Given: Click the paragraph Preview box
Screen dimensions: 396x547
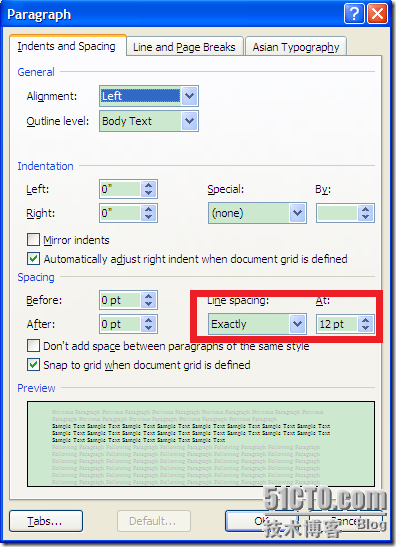Looking at the screenshot, I should click(201, 444).
